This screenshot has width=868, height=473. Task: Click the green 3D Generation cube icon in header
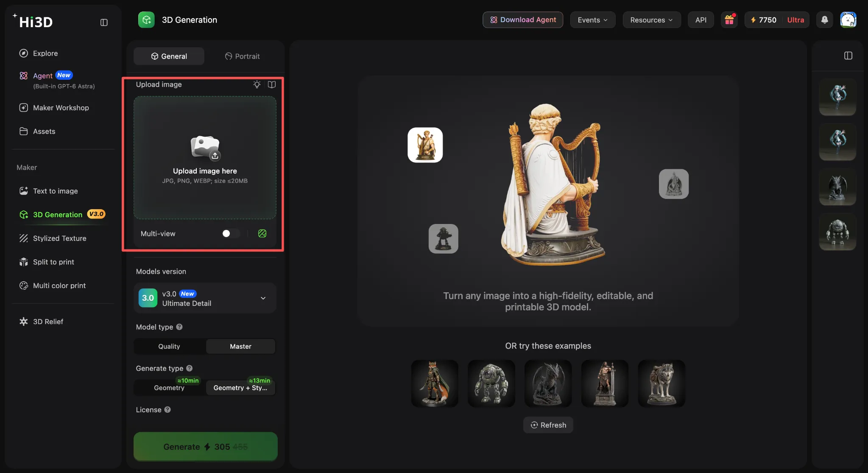[146, 20]
